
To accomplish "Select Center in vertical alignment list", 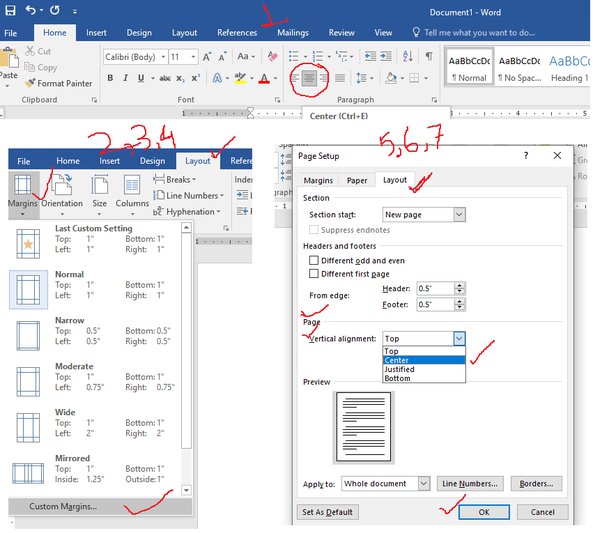I will click(x=424, y=360).
